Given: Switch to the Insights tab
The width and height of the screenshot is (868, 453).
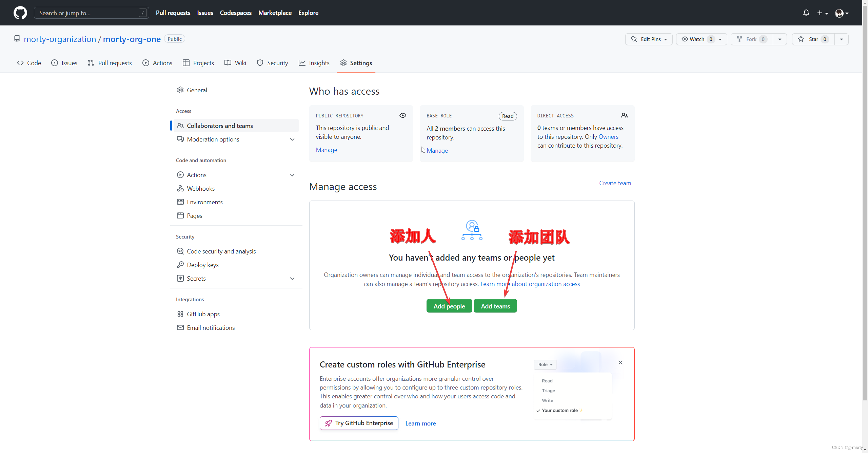Looking at the screenshot, I should click(x=314, y=63).
